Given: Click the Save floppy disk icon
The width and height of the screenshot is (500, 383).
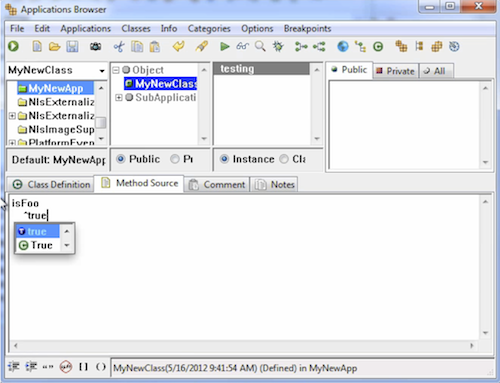Looking at the screenshot, I should (x=72, y=46).
